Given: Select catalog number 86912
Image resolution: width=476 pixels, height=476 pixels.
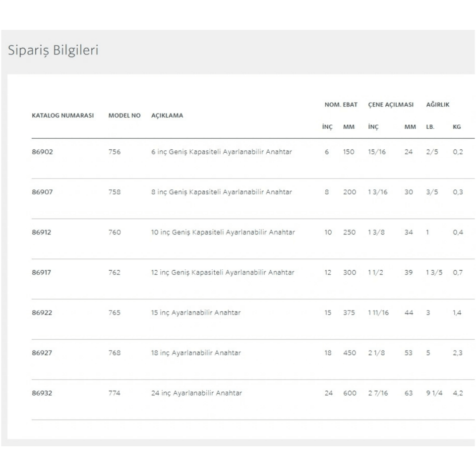Looking at the screenshot, I should click(42, 232).
